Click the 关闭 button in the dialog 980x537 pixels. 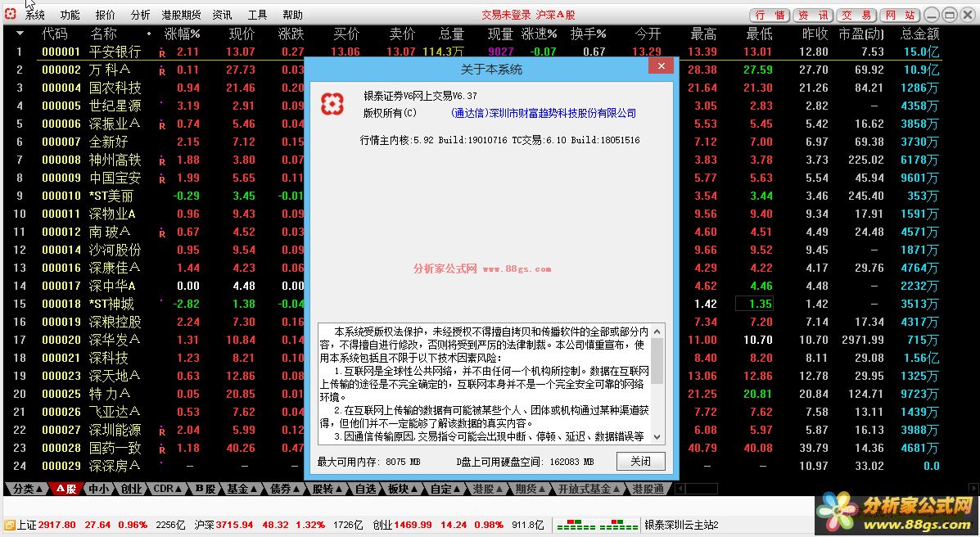[640, 462]
